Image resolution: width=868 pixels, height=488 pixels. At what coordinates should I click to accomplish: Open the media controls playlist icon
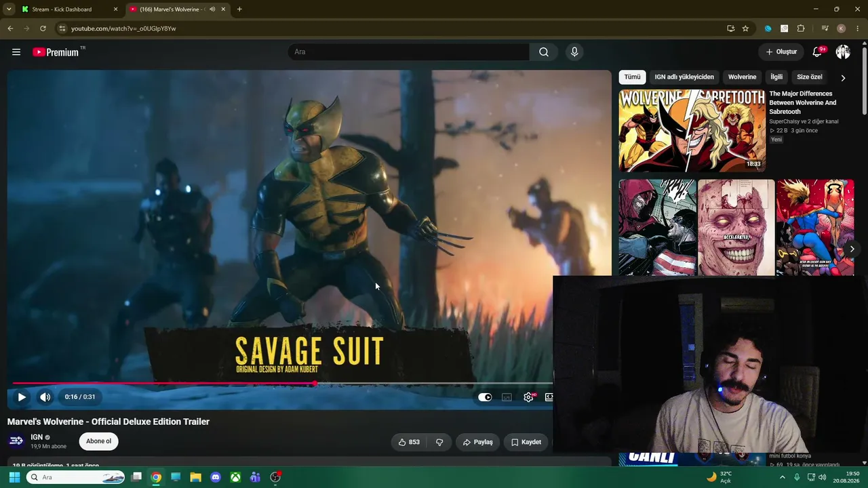point(825,28)
